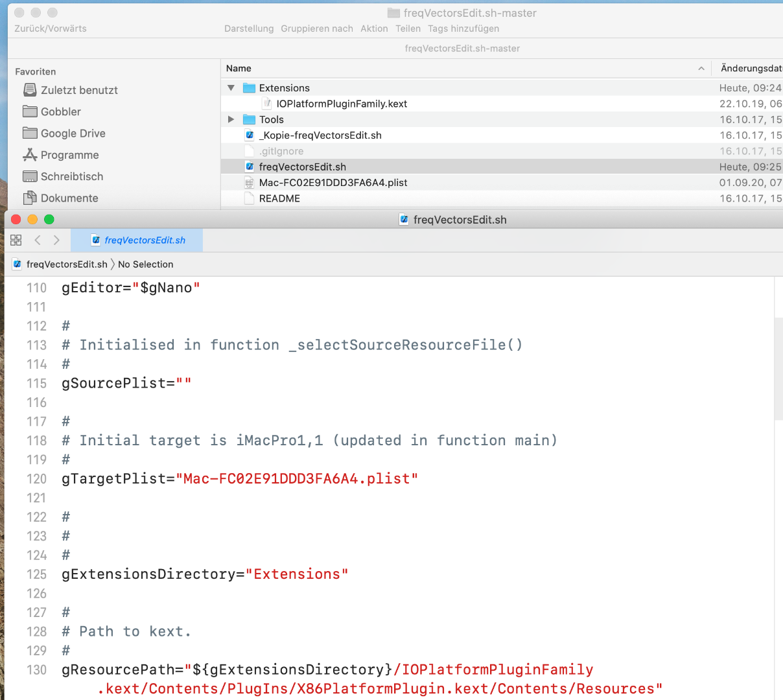Collapse the Extensions folder
The width and height of the screenshot is (783, 700).
tap(231, 88)
